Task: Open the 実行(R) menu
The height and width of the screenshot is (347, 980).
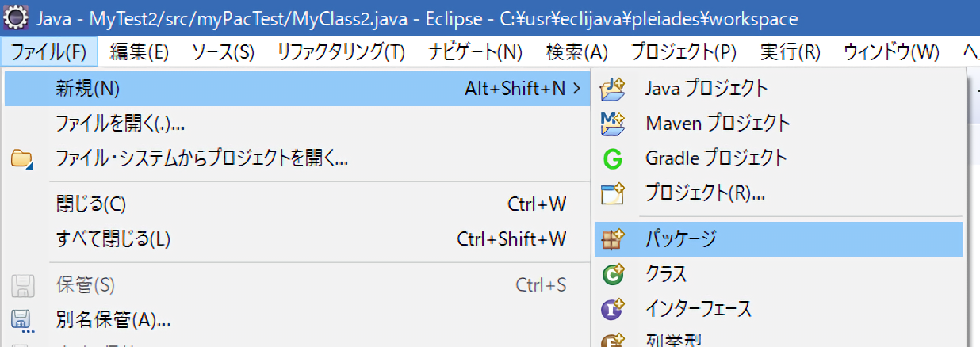Action: (790, 52)
